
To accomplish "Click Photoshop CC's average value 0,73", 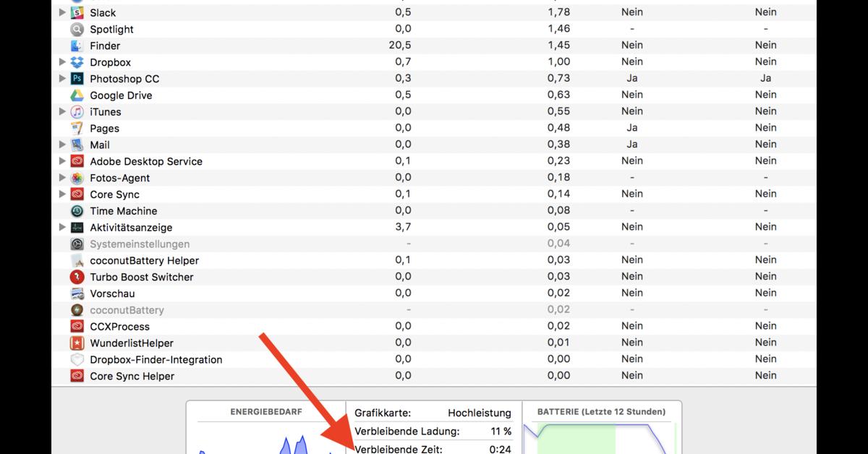I will [x=558, y=78].
